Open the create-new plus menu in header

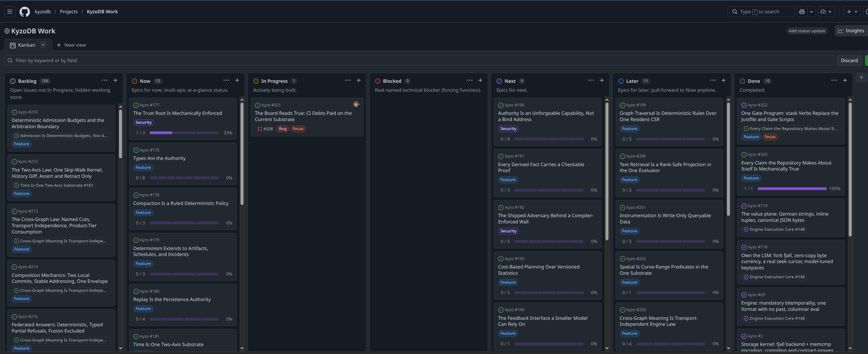852,11
